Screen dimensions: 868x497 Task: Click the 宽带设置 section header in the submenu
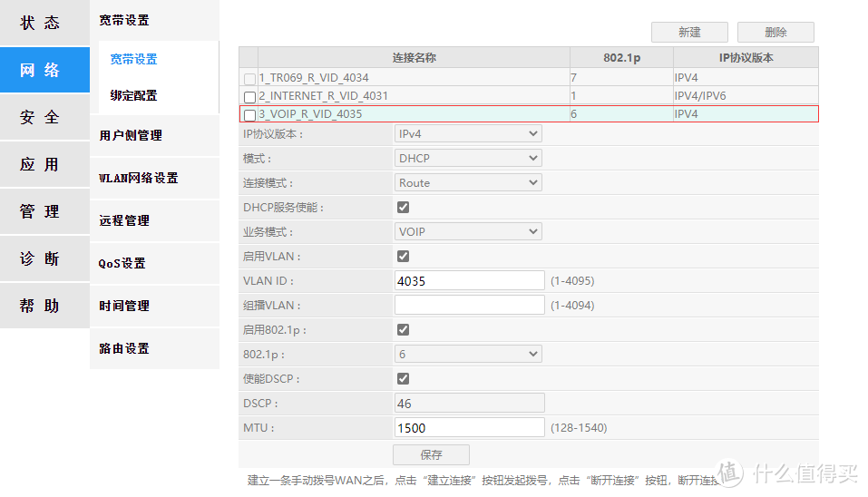[x=124, y=21]
